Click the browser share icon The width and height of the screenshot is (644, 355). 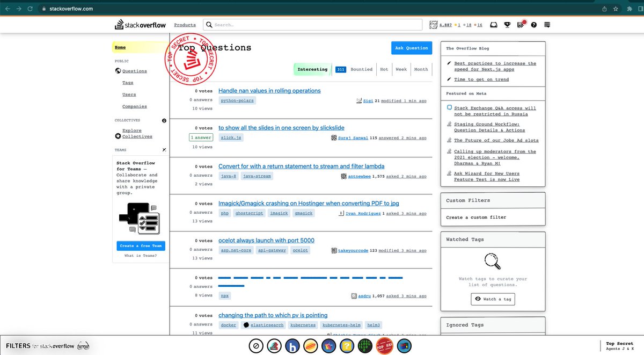(604, 9)
